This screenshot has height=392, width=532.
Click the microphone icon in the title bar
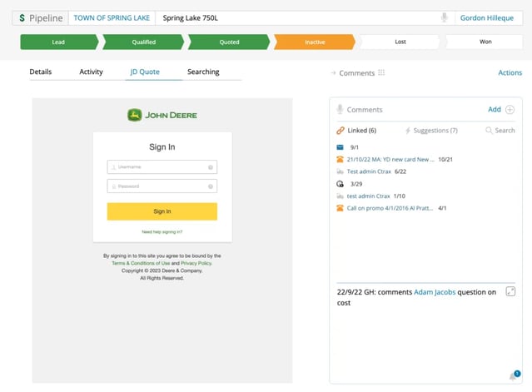(x=445, y=17)
